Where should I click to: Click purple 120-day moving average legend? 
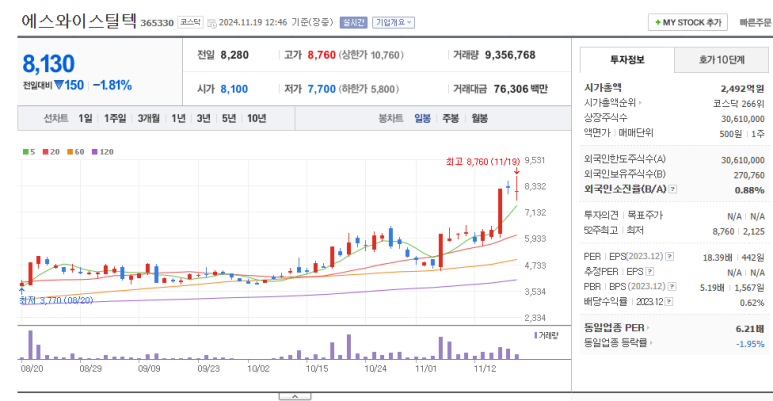(103, 152)
